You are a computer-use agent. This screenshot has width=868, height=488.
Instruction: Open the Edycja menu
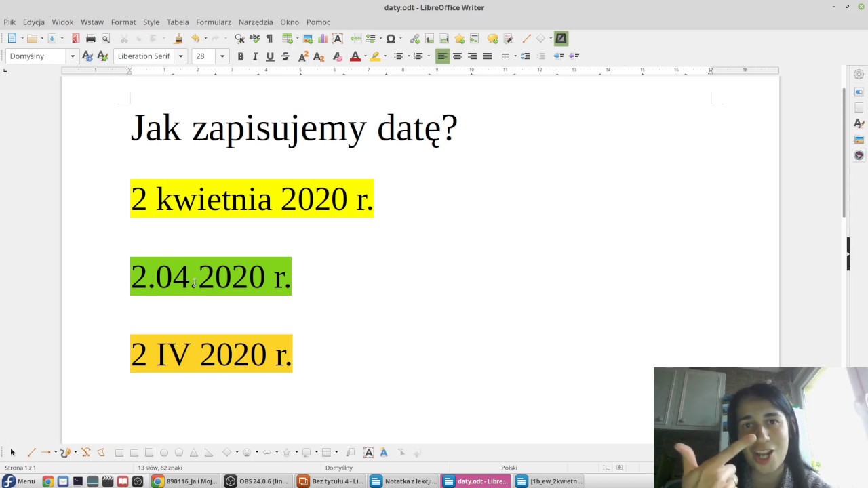point(34,22)
